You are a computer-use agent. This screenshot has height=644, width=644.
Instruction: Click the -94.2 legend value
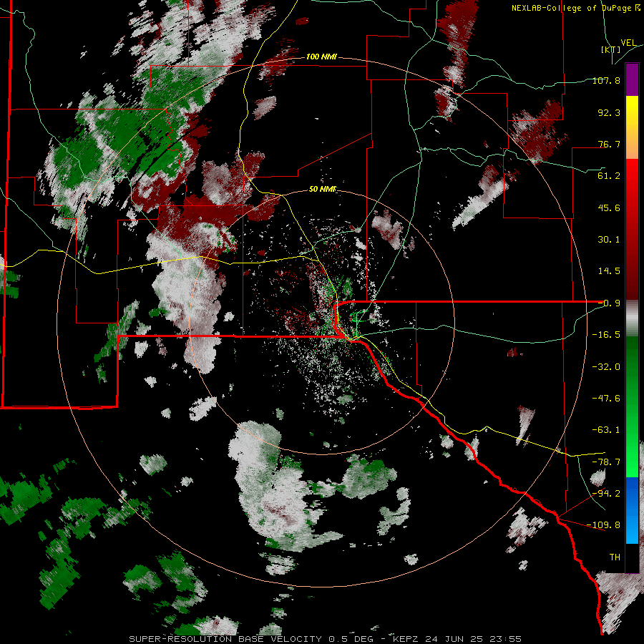point(606,493)
